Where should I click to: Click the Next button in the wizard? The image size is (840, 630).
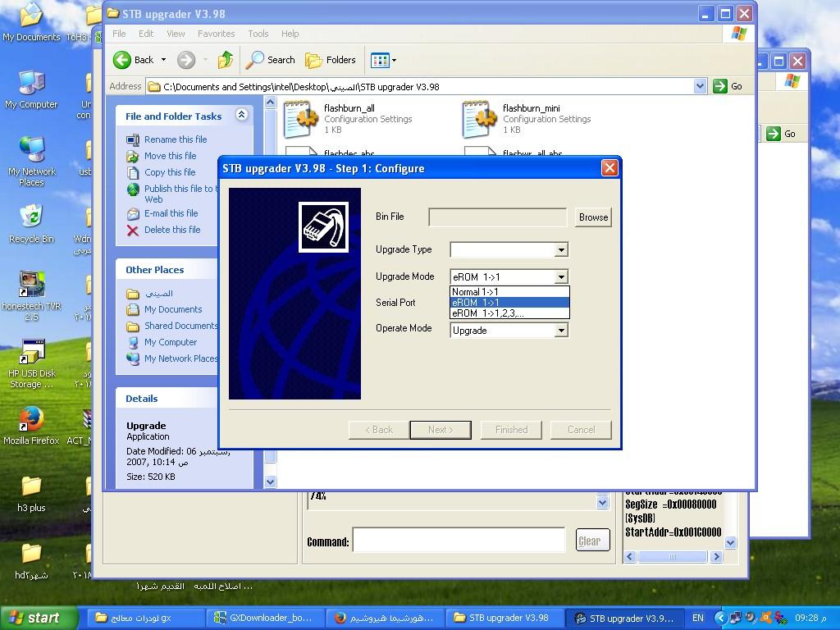(441, 430)
